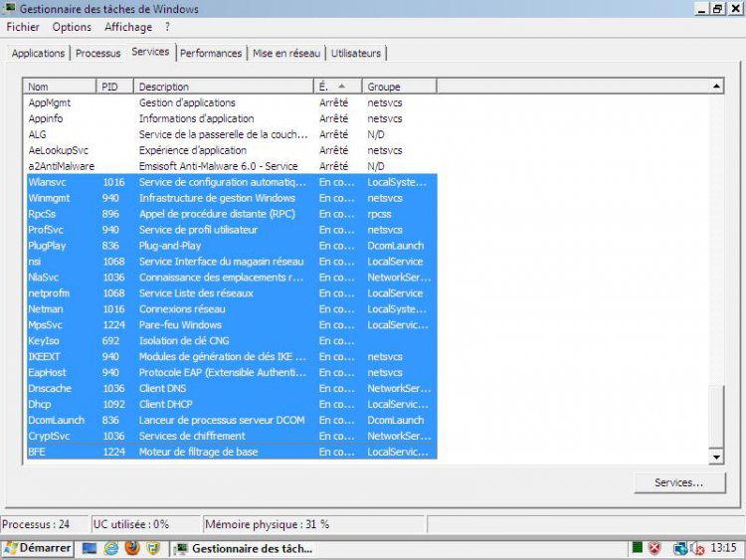Select the PlugPlay service row
This screenshot has height=560, width=746.
pos(231,246)
